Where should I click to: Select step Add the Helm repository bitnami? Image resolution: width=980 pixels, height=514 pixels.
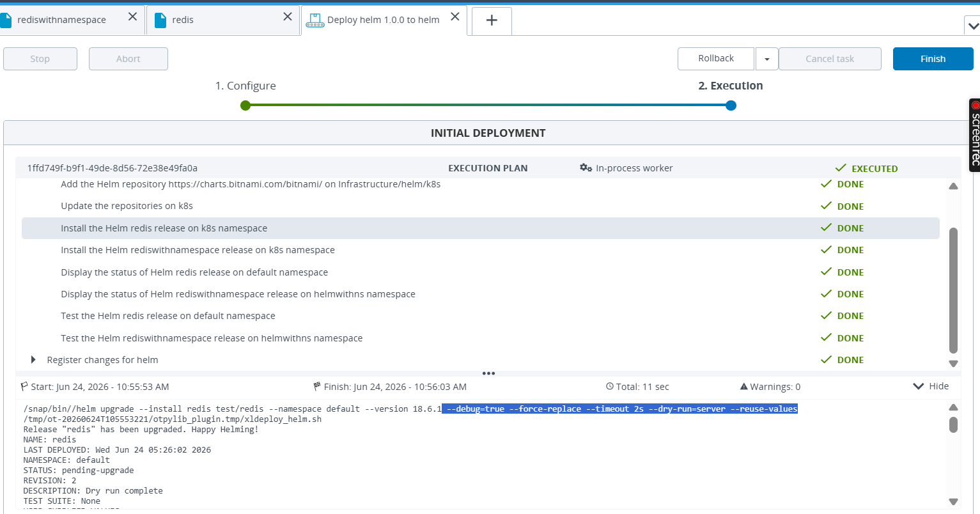click(x=251, y=184)
